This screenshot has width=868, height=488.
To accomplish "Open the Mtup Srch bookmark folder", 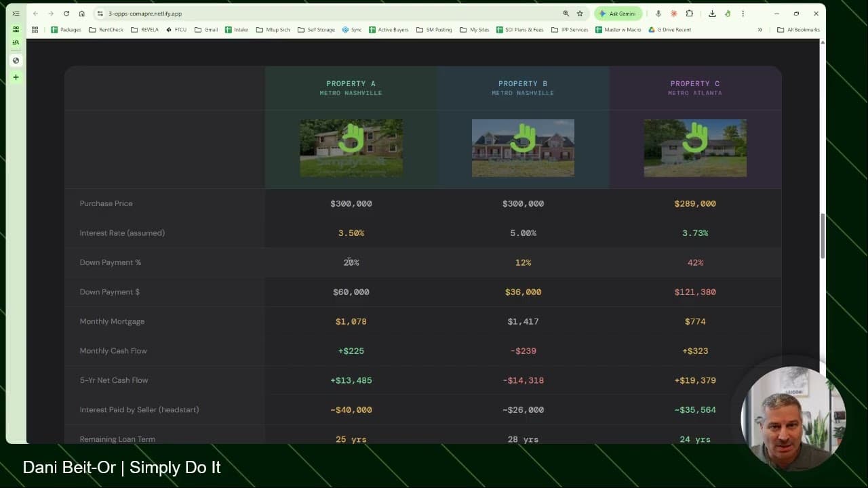I will (273, 30).
